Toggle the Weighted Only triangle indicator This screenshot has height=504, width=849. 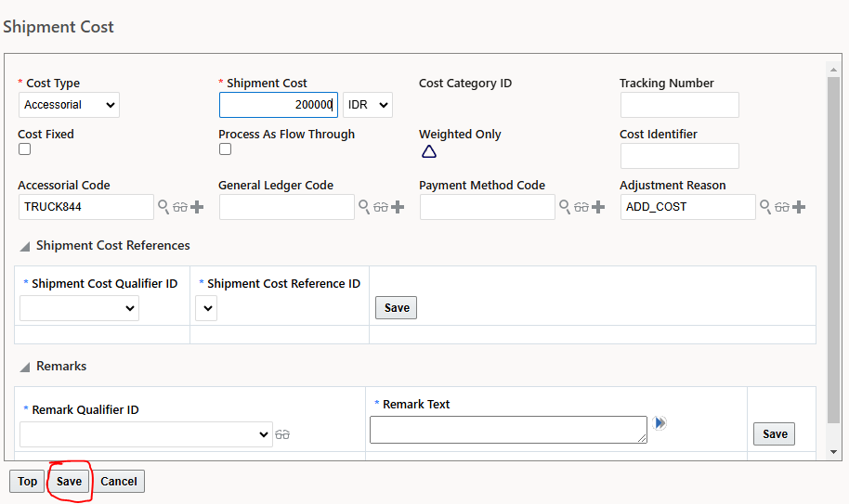[429, 151]
